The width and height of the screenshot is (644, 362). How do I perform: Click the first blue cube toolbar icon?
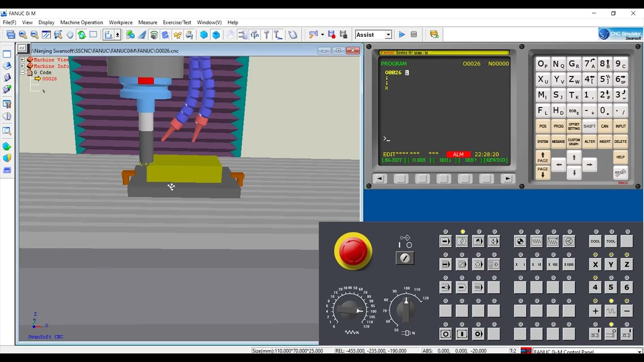(204, 35)
